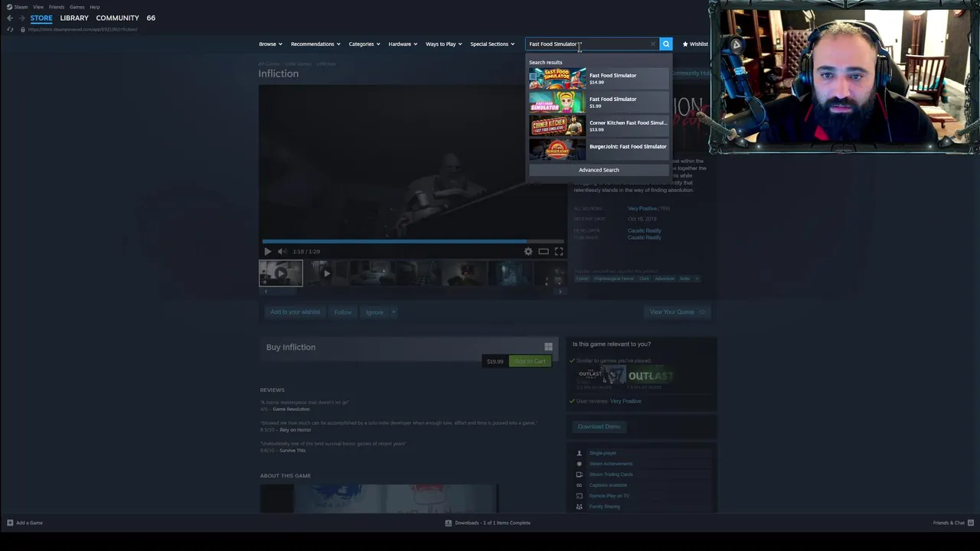Click the Steam Trading Cards feature link
Image resolution: width=980 pixels, height=551 pixels.
pos(611,474)
